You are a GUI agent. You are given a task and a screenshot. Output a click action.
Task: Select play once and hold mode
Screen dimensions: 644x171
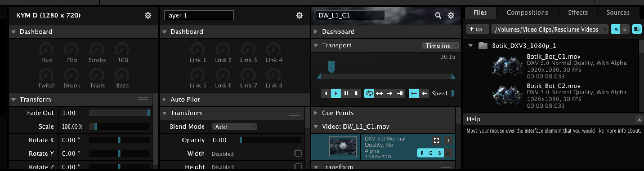tap(400, 93)
